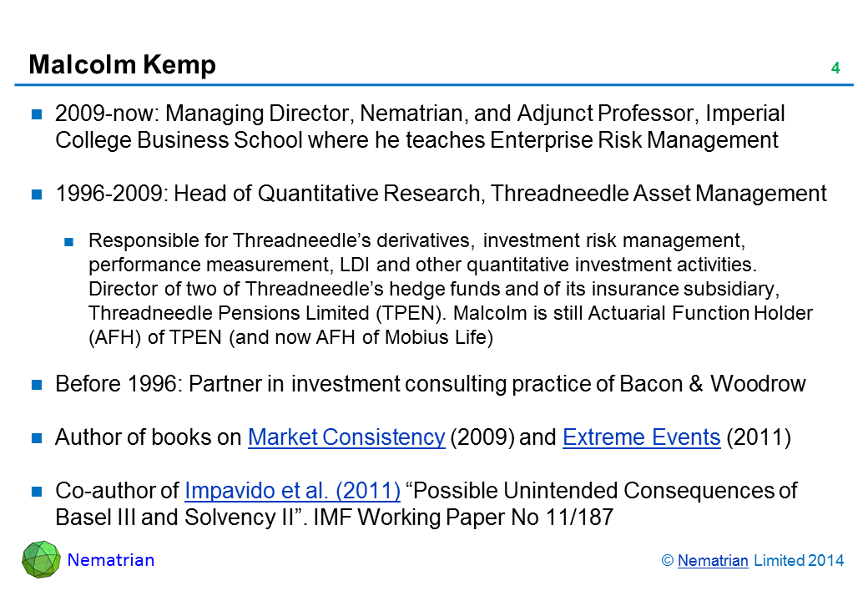Click the Malcolm Kemp slide title
868x601 pixels.
click(122, 65)
